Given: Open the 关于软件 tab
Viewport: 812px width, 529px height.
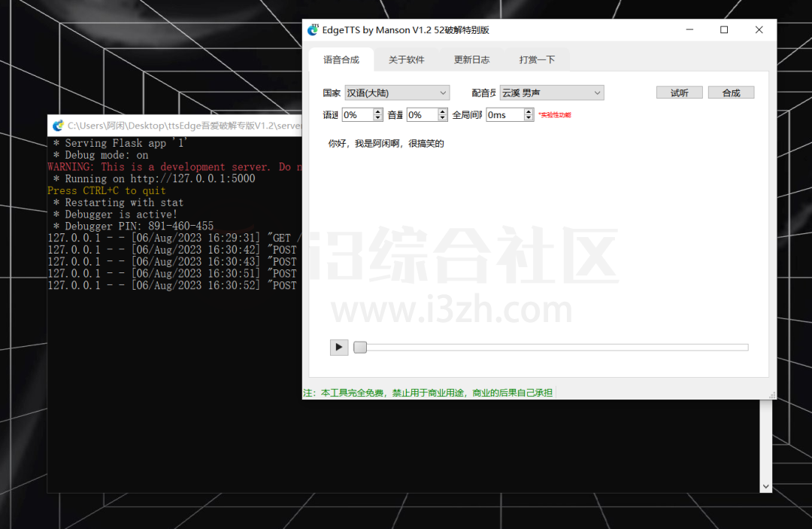Looking at the screenshot, I should 407,59.
